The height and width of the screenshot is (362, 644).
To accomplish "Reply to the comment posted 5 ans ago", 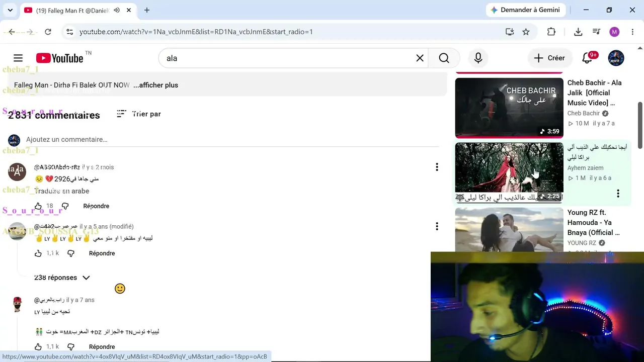I will point(102,253).
